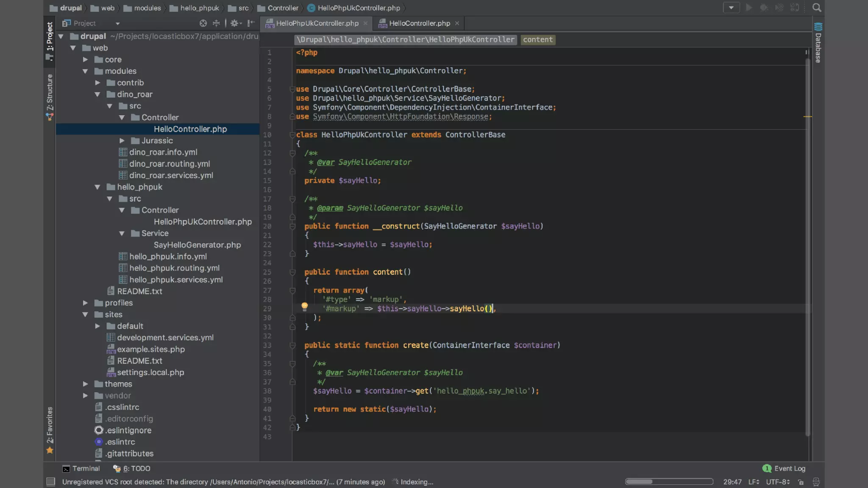Expand the themes folder
The width and height of the screenshot is (868, 488).
click(x=86, y=384)
